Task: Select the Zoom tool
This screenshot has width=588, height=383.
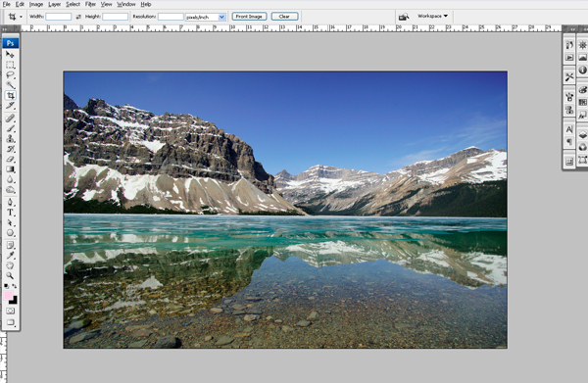Action: click(x=10, y=276)
